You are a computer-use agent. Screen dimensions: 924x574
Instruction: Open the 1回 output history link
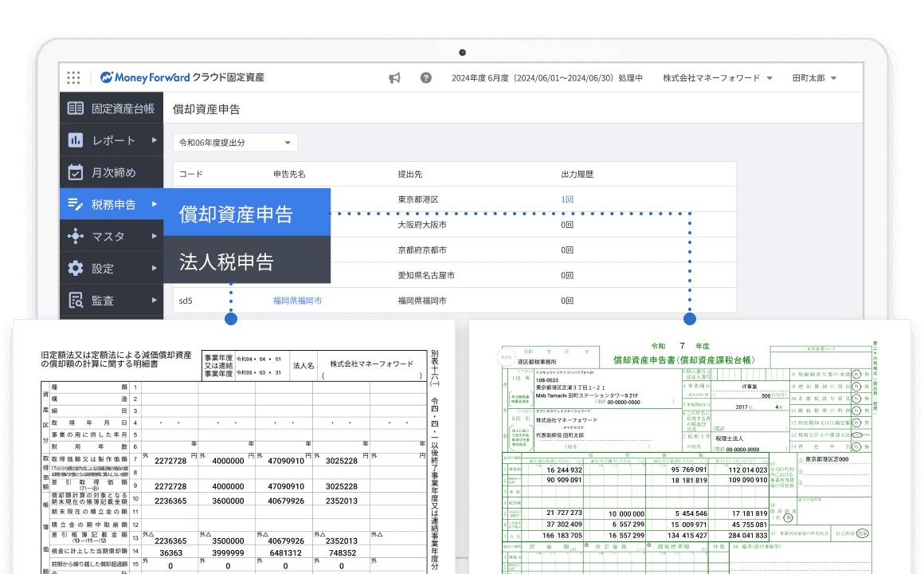(x=567, y=199)
